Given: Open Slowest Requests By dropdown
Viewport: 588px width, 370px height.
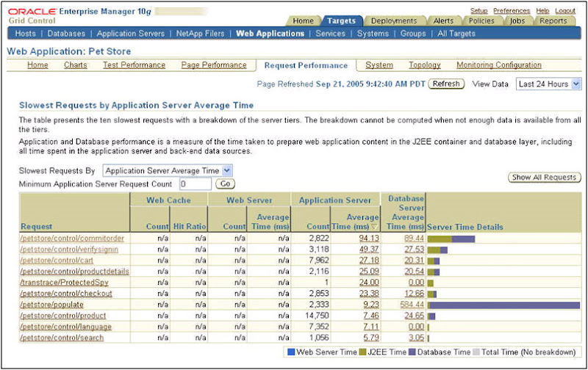Looking at the screenshot, I should (x=168, y=171).
